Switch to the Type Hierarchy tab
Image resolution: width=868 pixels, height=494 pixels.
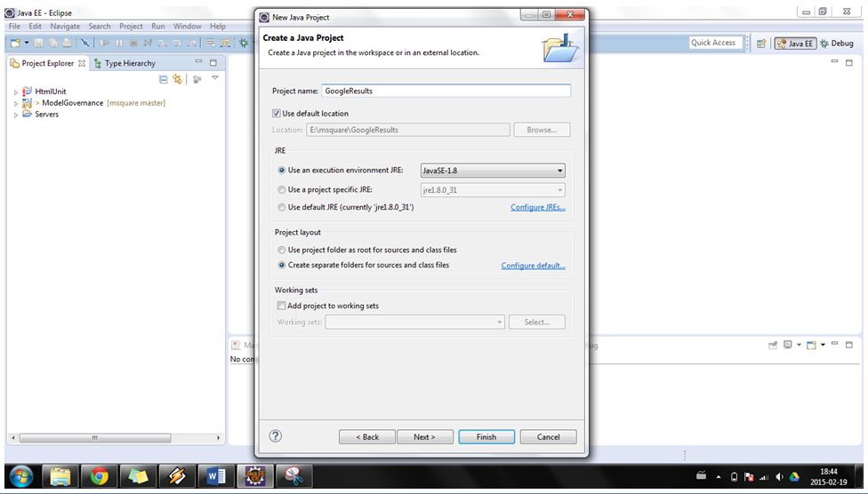(x=125, y=63)
